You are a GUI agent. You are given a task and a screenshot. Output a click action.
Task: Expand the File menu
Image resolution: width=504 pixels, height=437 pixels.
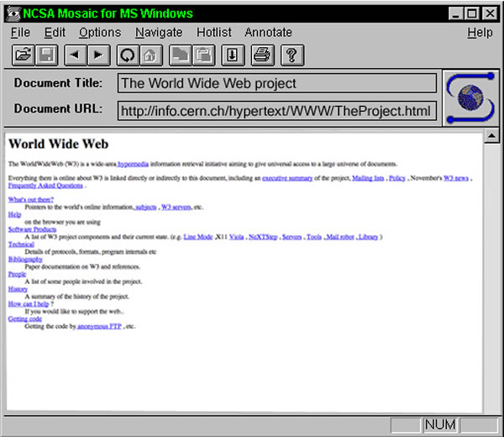pyautogui.click(x=21, y=33)
